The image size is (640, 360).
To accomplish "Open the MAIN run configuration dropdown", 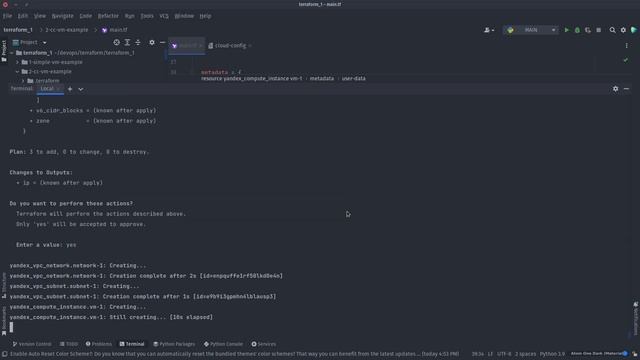I will tap(531, 30).
